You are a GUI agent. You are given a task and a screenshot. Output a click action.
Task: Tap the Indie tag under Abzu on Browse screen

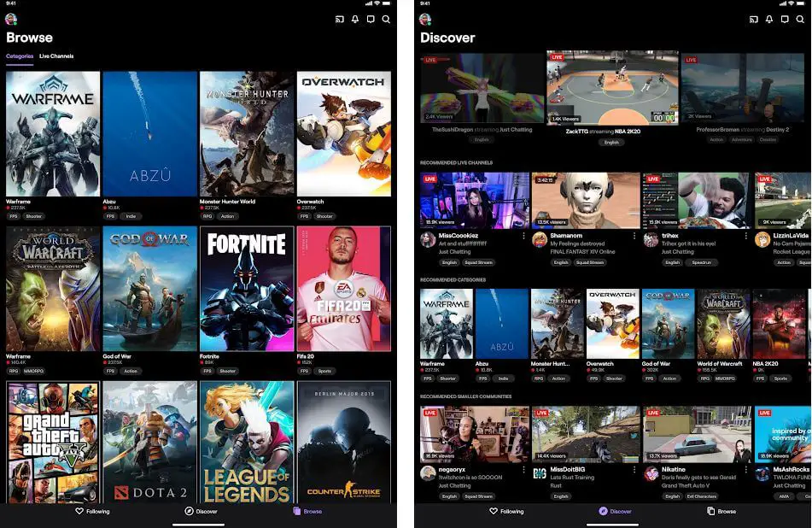[x=131, y=216]
